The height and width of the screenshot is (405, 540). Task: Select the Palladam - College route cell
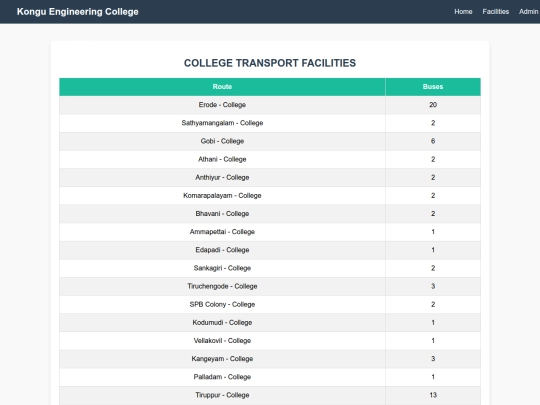[x=222, y=377]
